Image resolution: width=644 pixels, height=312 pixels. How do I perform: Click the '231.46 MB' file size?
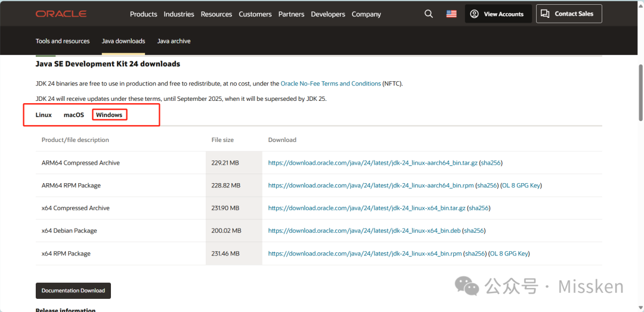tap(225, 254)
